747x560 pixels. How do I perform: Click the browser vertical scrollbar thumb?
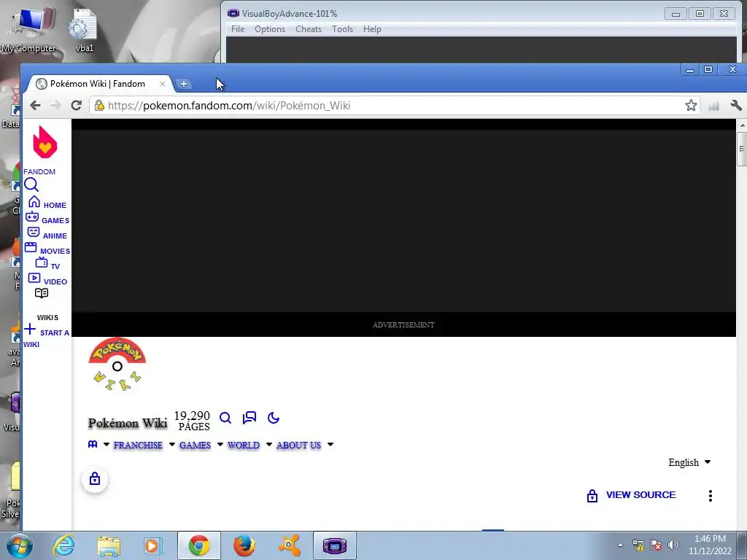pos(742,149)
